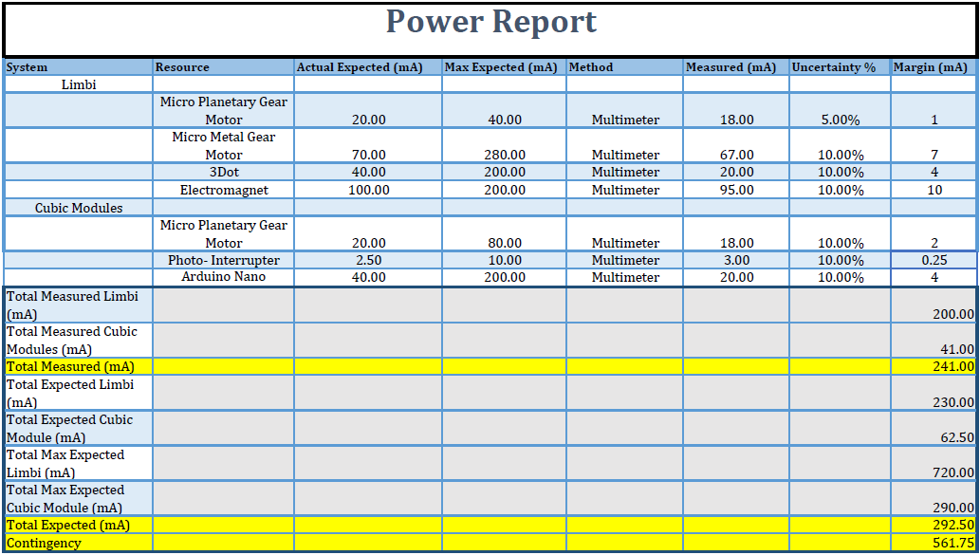
Task: Click the "Arduino Nano" resource cell
Action: click(224, 277)
